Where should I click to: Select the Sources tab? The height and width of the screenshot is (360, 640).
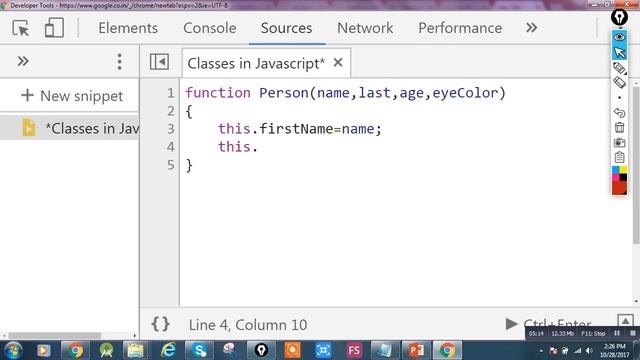point(286,28)
